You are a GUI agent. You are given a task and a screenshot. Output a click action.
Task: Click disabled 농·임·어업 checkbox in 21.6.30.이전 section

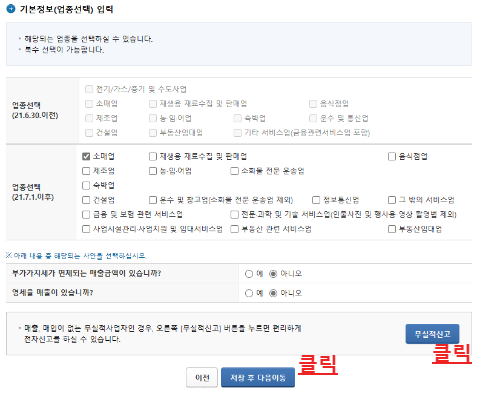[x=153, y=118]
